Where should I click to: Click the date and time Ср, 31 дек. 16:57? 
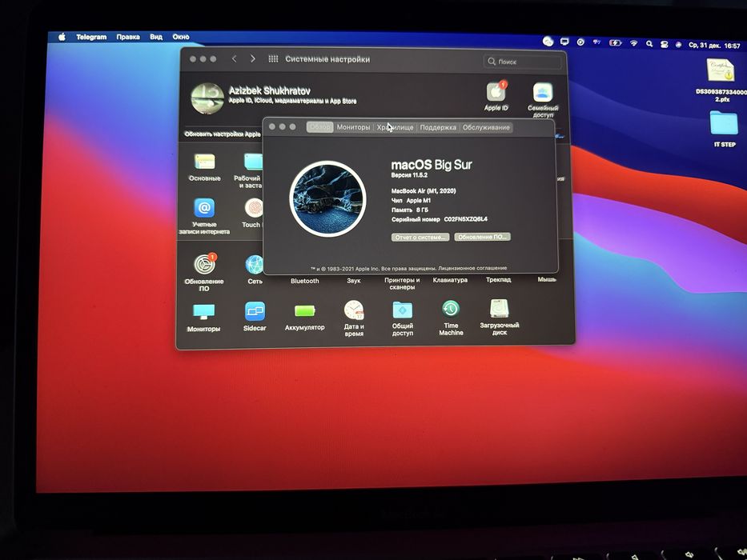(x=714, y=46)
